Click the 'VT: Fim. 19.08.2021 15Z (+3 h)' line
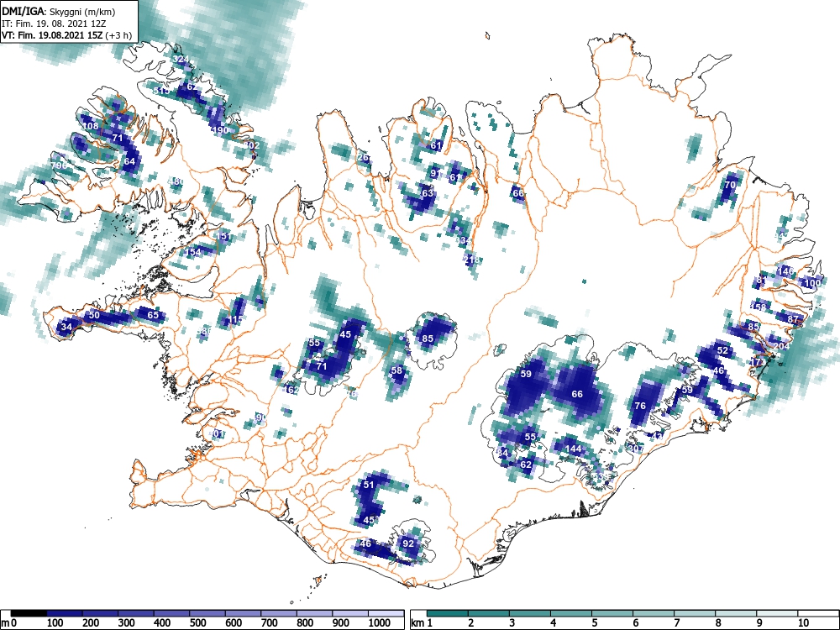Screen dimensions: 840x630 point(66,35)
